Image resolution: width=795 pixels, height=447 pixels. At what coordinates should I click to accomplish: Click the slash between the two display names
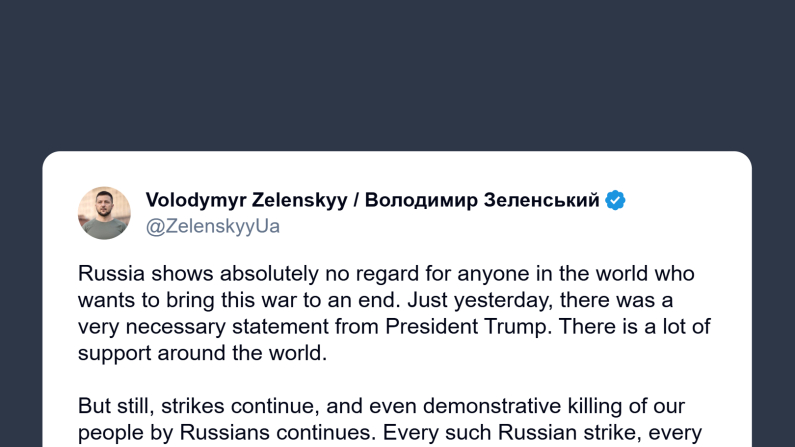357,200
